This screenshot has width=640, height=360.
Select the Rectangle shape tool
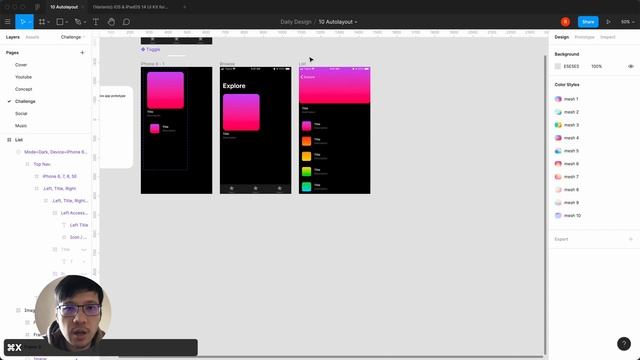60,22
